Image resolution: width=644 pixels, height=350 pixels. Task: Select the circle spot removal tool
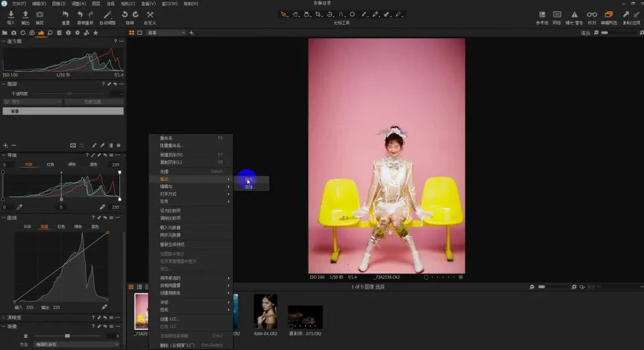pyautogui.click(x=352, y=14)
